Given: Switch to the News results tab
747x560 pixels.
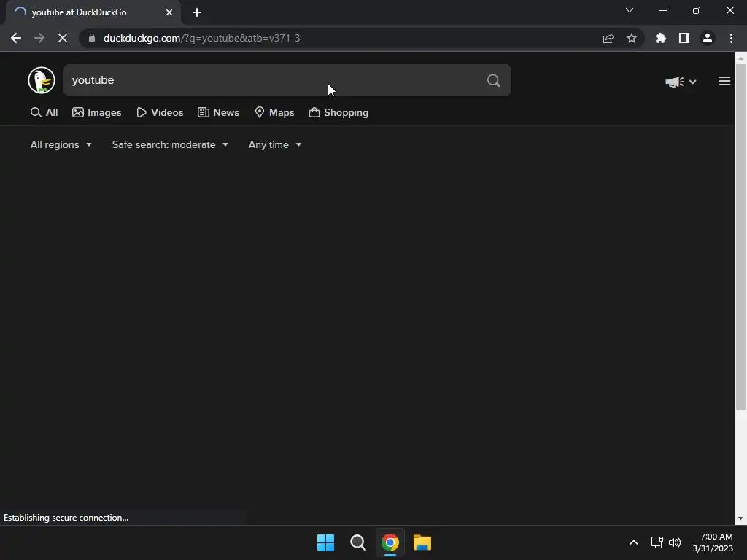Looking at the screenshot, I should click(x=218, y=113).
